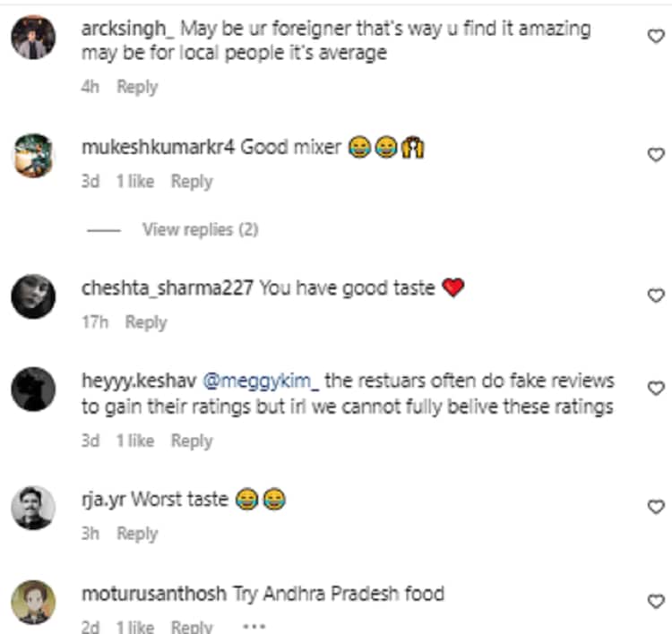Open arcksingh_ profile from username
The image size is (672, 634).
tap(125, 28)
